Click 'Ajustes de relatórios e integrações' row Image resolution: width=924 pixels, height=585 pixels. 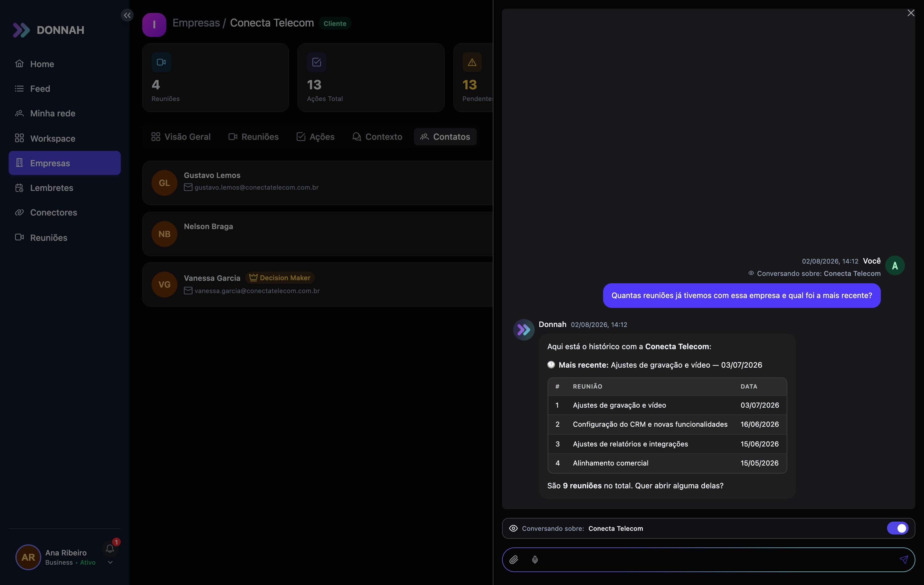click(x=667, y=444)
